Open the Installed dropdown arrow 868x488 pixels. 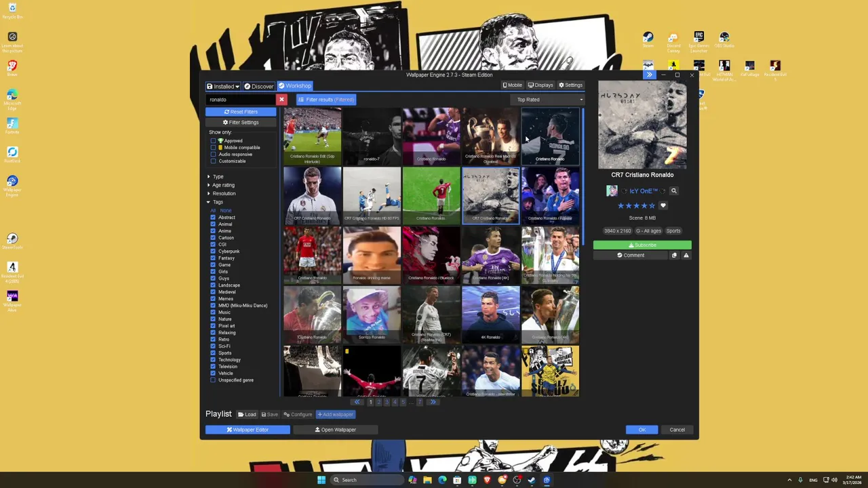(x=237, y=87)
